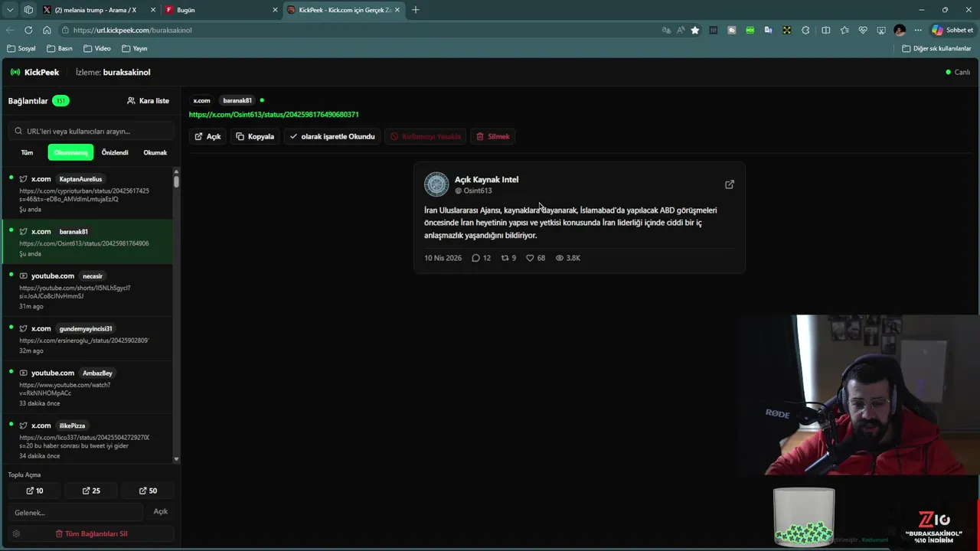Click the x.com domain tag in header

(201, 100)
